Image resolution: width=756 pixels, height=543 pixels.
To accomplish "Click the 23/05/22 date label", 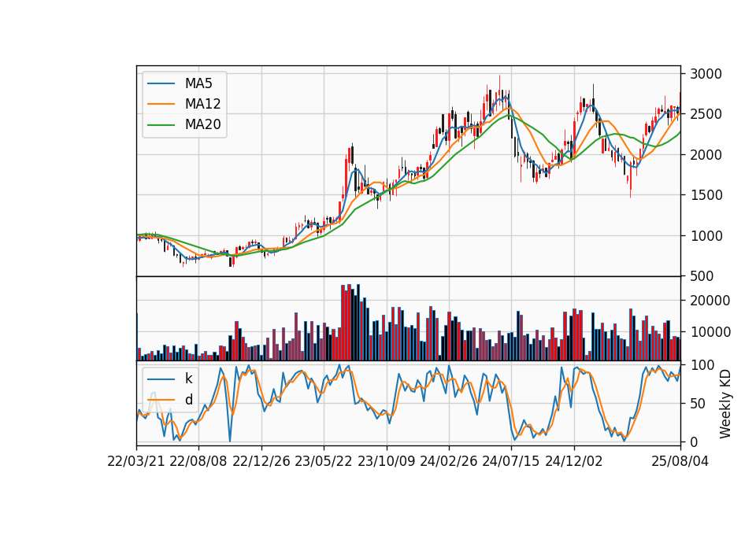I will click(324, 461).
